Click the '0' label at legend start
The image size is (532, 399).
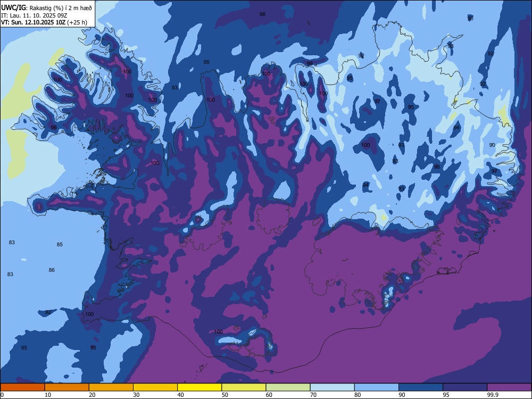[2, 395]
